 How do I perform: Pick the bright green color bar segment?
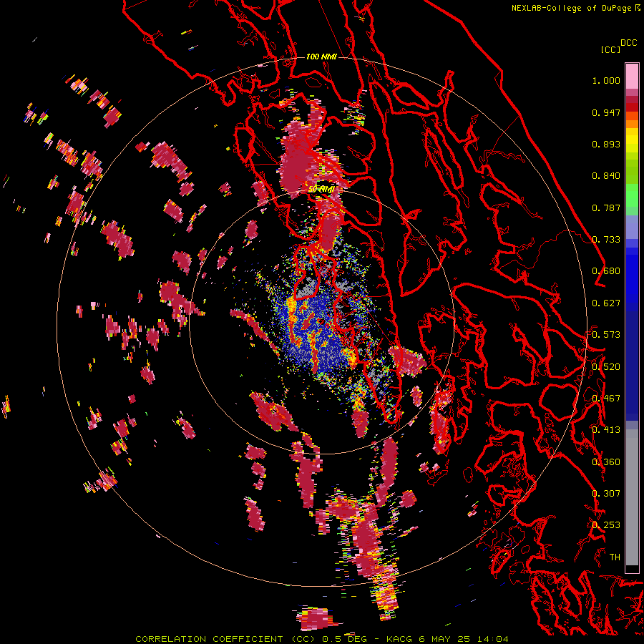[632, 195]
